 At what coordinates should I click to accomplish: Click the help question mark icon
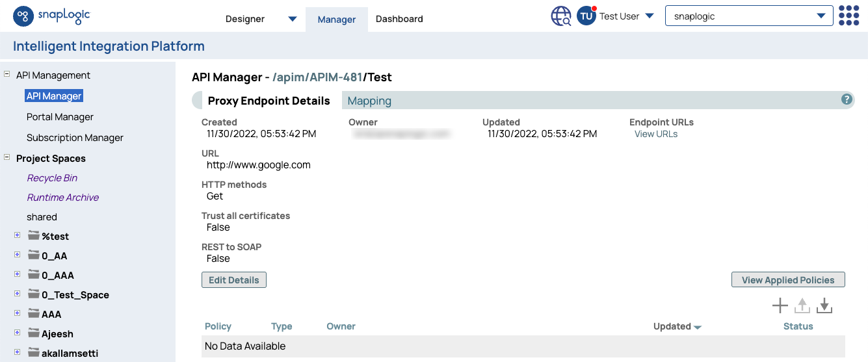847,99
